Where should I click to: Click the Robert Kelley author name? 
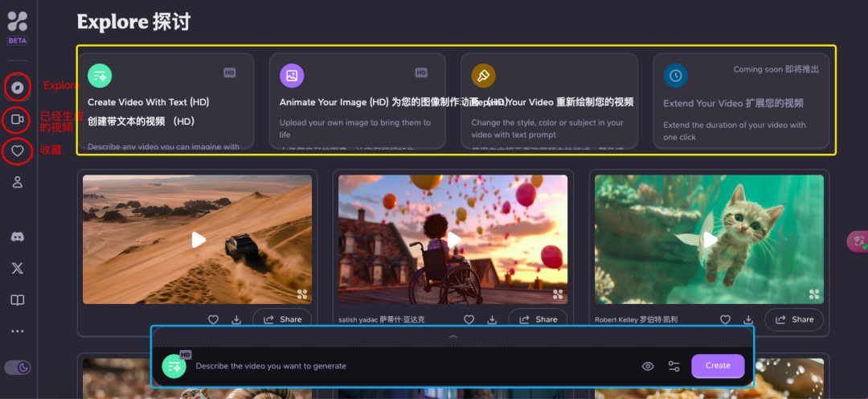coord(636,319)
